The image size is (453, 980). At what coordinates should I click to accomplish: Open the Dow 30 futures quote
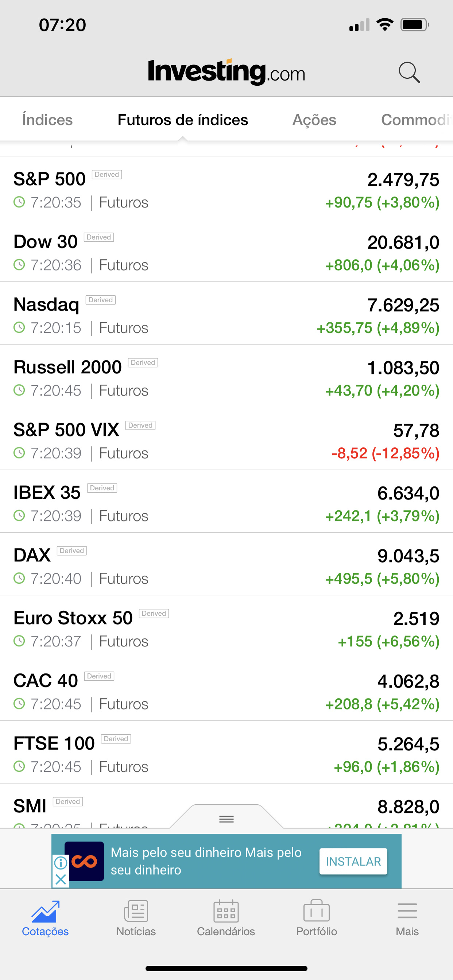coord(226,251)
